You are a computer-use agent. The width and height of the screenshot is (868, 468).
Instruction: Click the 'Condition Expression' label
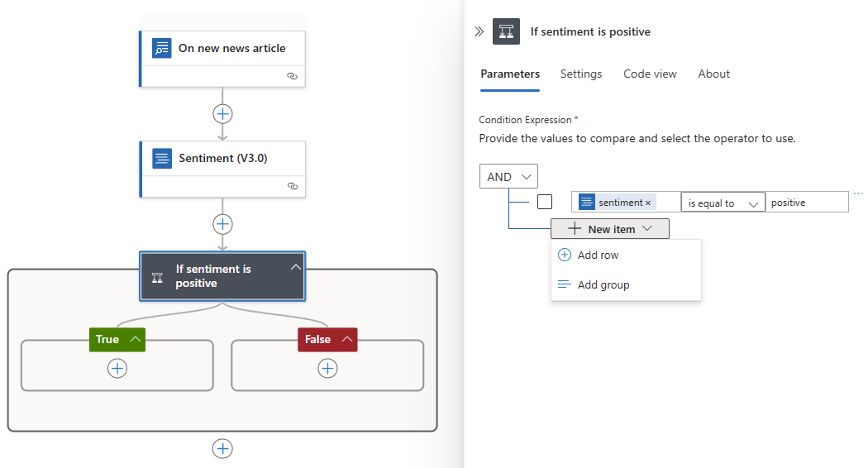coord(525,120)
